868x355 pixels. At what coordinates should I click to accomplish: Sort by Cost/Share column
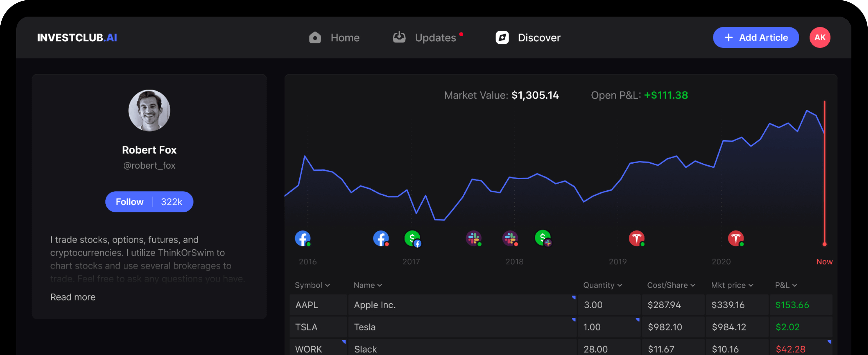pos(671,285)
